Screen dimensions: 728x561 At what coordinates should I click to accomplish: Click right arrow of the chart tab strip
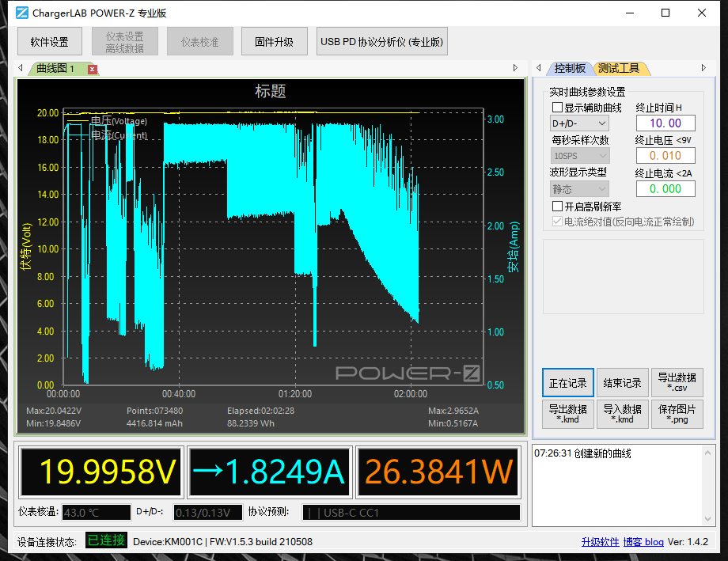(x=515, y=68)
